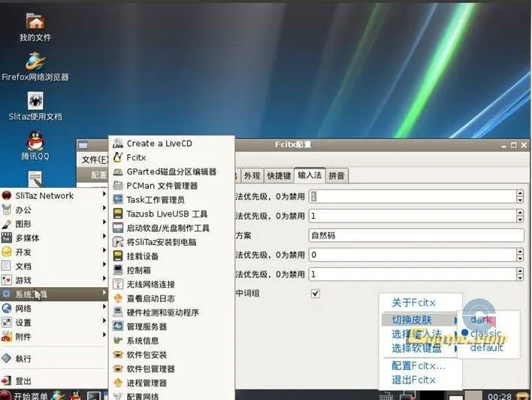Open 软件包管理器 entry
This screenshot has height=400, width=532.
pos(171,369)
